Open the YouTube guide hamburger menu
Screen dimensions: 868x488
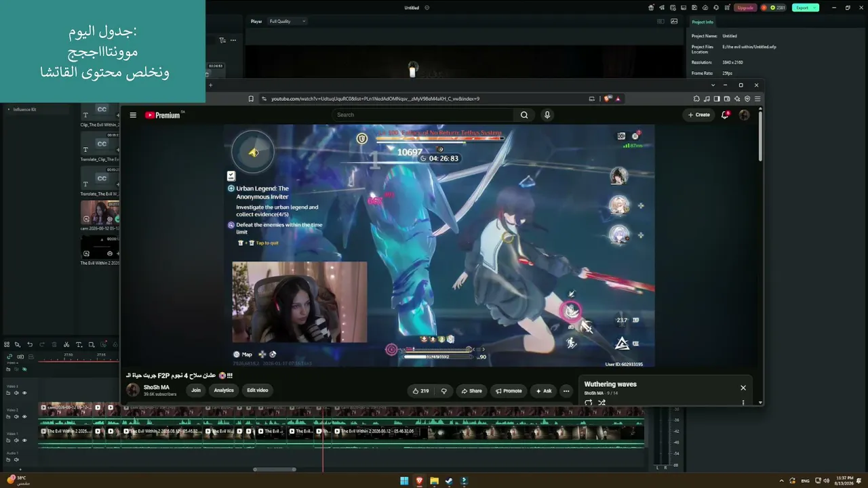pyautogui.click(x=133, y=115)
